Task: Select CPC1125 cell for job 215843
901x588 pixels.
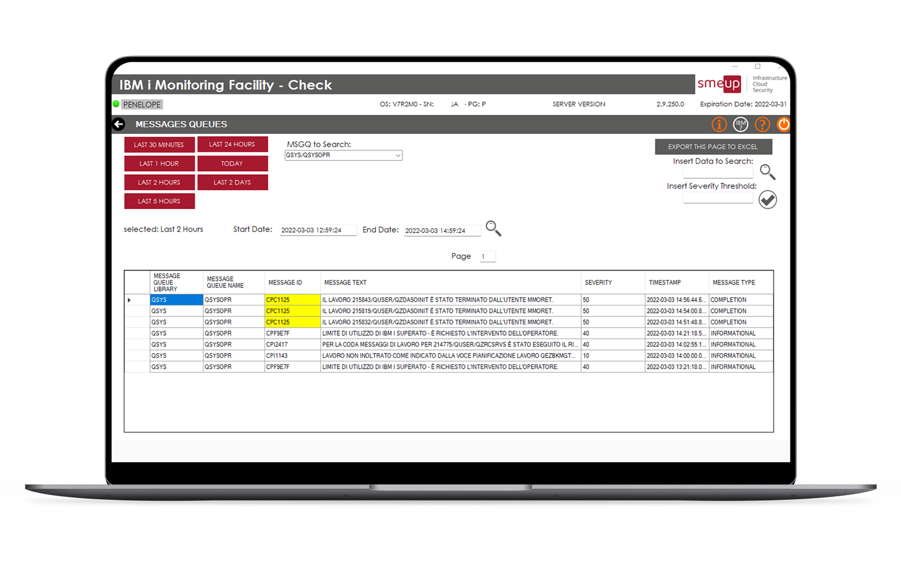Action: [x=292, y=300]
